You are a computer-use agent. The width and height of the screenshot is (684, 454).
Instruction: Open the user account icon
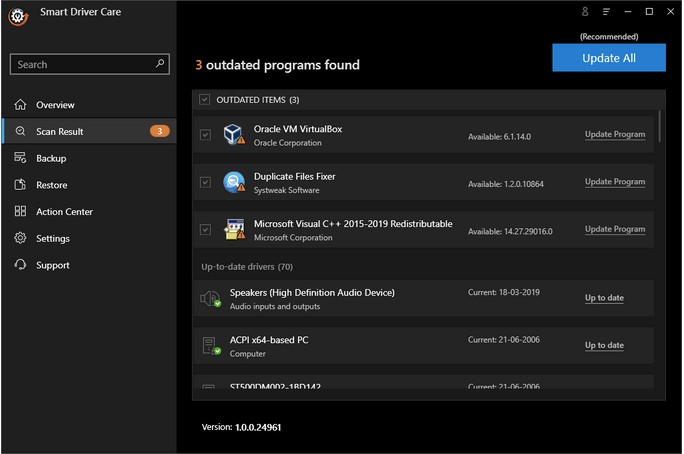(585, 12)
